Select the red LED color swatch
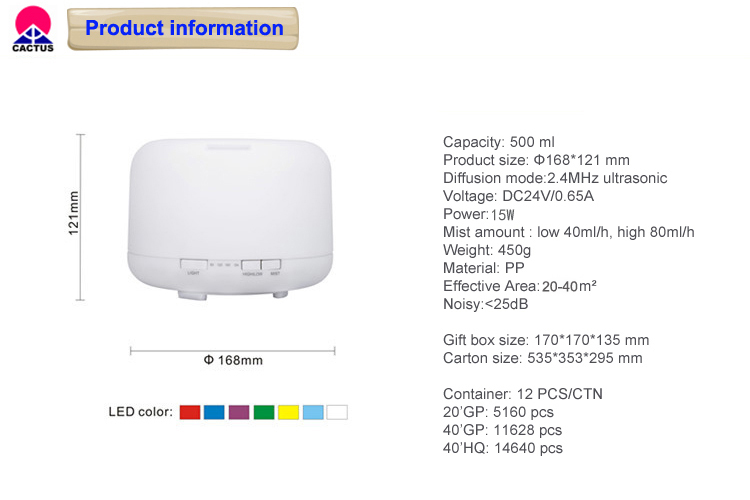 coord(189,412)
